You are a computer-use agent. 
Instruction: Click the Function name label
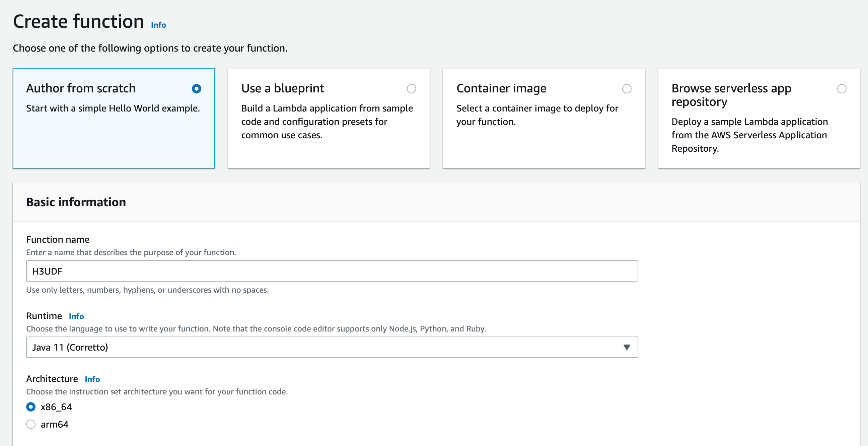(x=58, y=239)
